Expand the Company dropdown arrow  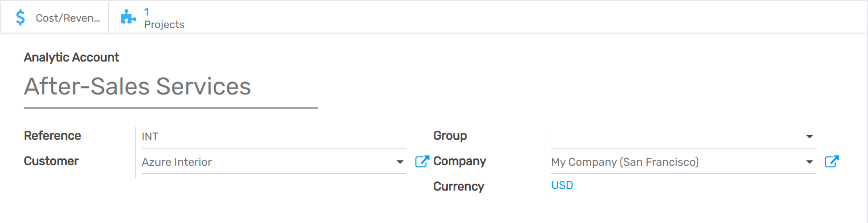click(809, 162)
